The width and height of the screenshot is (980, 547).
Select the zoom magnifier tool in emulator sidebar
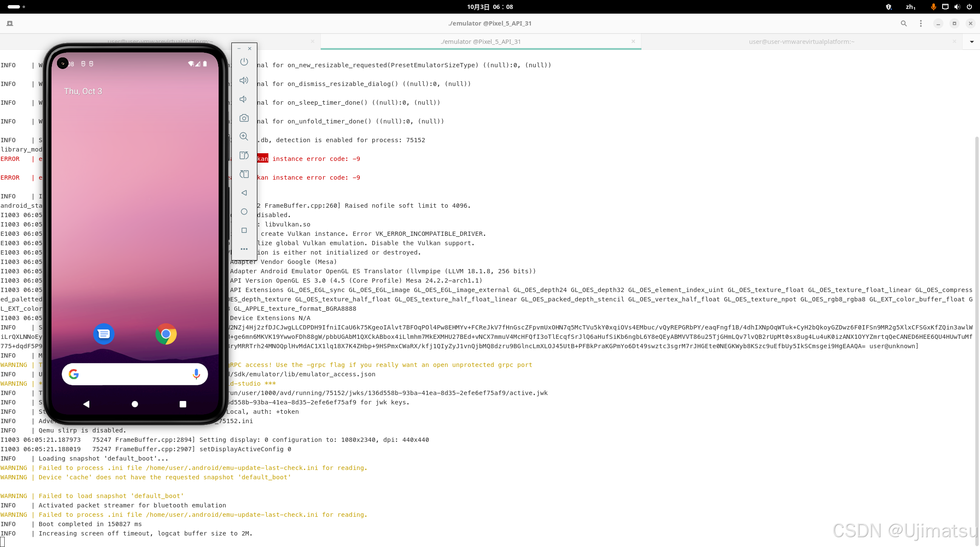pyautogui.click(x=244, y=137)
